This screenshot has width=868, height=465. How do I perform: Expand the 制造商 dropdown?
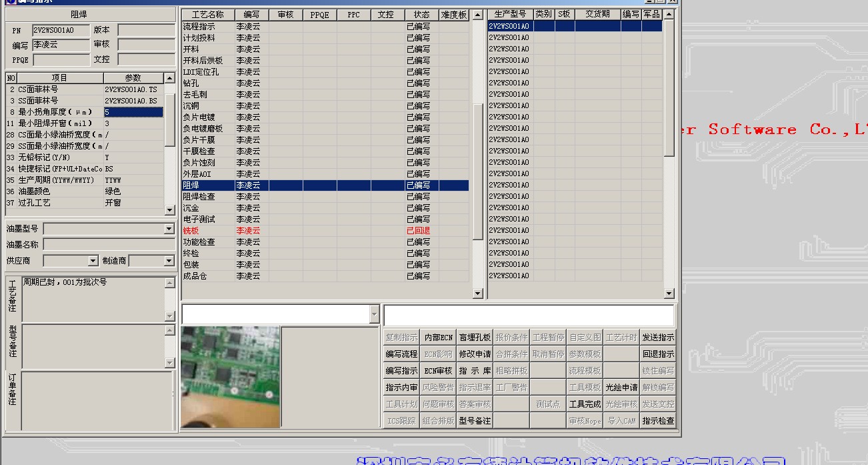(169, 261)
